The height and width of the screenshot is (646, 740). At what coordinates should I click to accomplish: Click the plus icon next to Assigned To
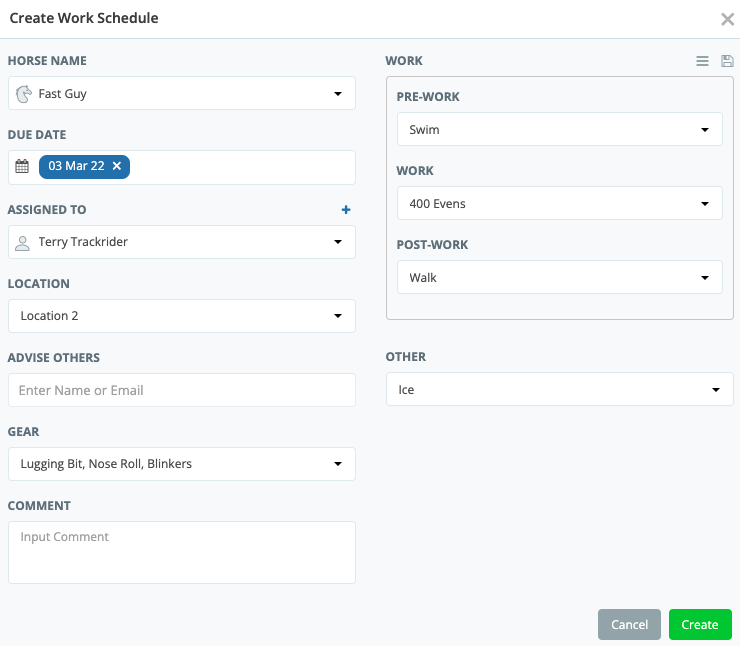[x=346, y=210]
